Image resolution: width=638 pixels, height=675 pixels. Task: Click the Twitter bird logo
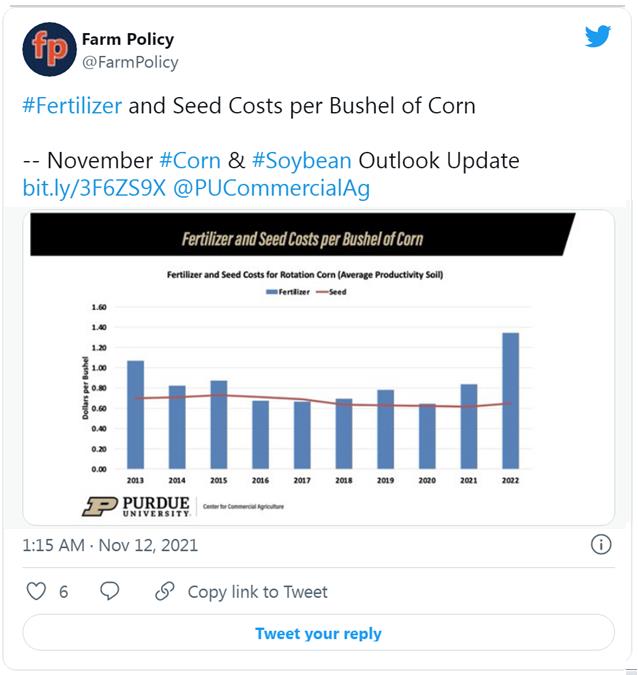click(598, 36)
